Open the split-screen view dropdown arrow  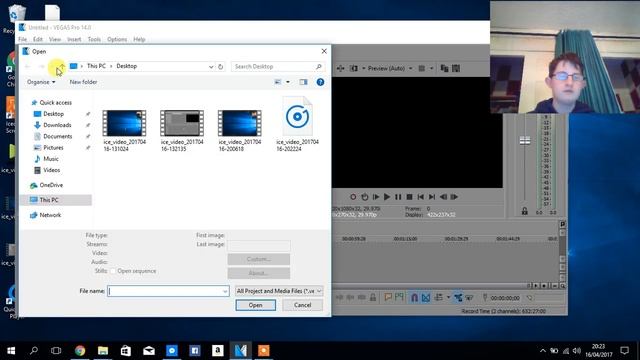point(364,69)
